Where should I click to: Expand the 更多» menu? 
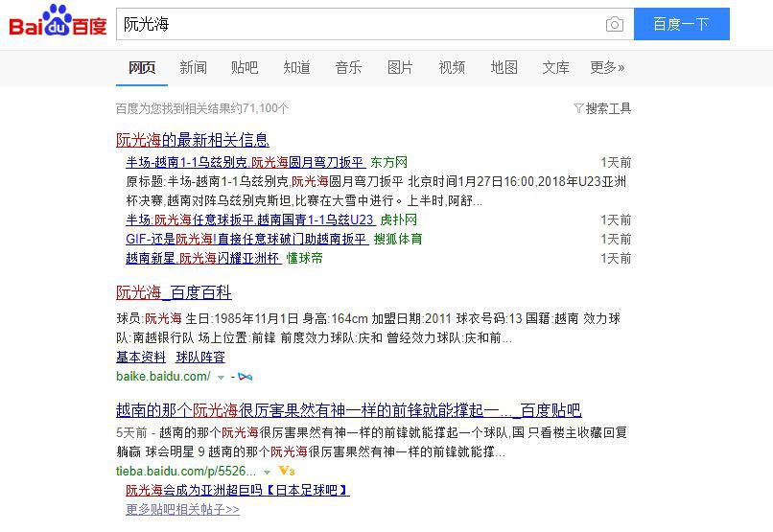607,67
